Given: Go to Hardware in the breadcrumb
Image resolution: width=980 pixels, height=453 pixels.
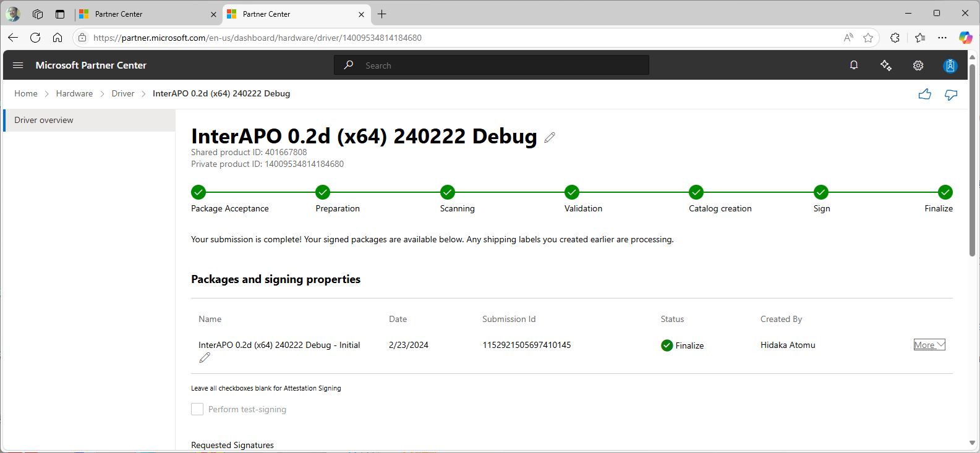Looking at the screenshot, I should pos(74,93).
